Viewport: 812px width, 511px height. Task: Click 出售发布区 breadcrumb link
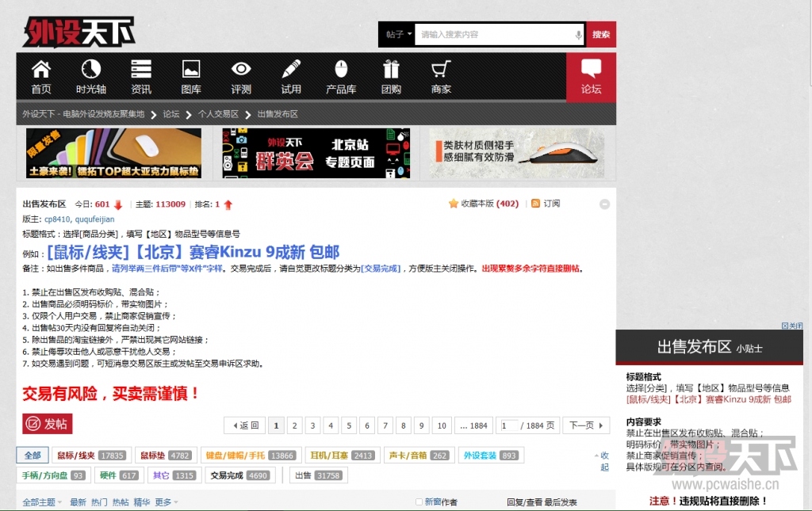[x=278, y=114]
